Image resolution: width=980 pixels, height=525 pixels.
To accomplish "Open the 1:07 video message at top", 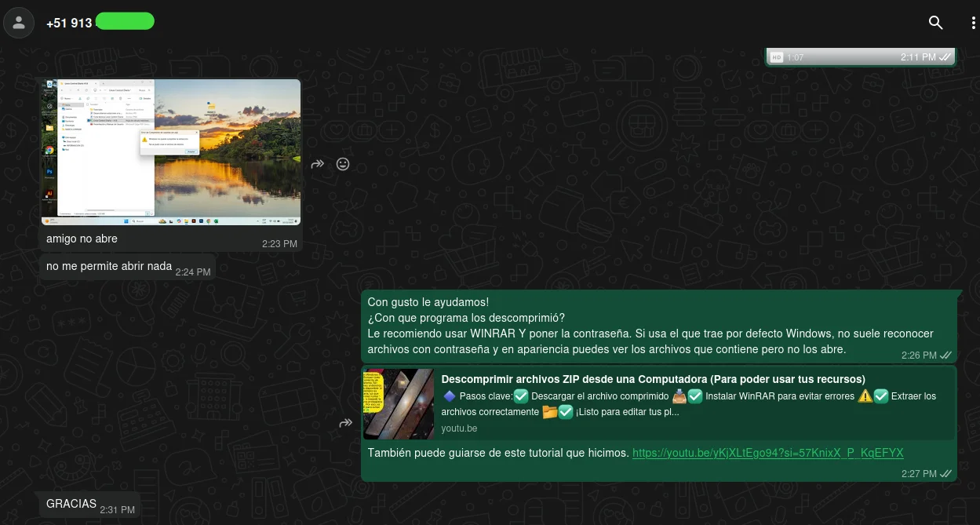I will pyautogui.click(x=859, y=57).
